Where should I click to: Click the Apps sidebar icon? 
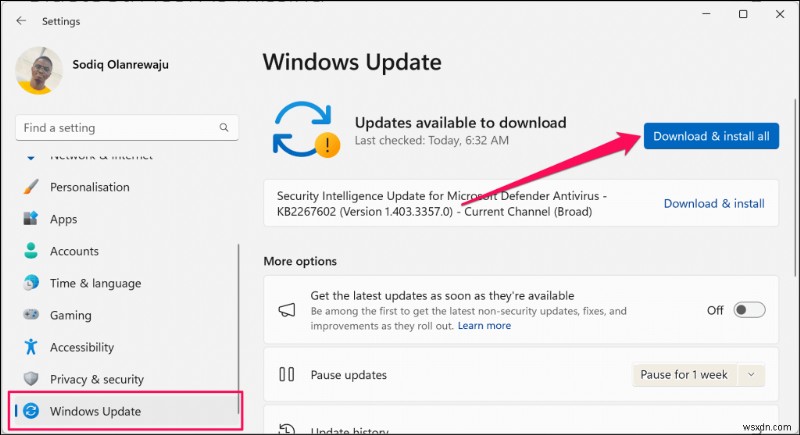31,219
